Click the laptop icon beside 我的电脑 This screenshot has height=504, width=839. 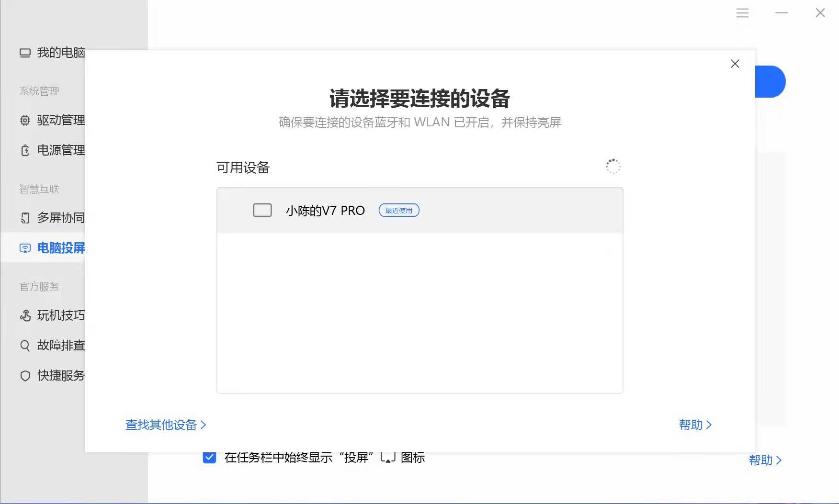25,53
